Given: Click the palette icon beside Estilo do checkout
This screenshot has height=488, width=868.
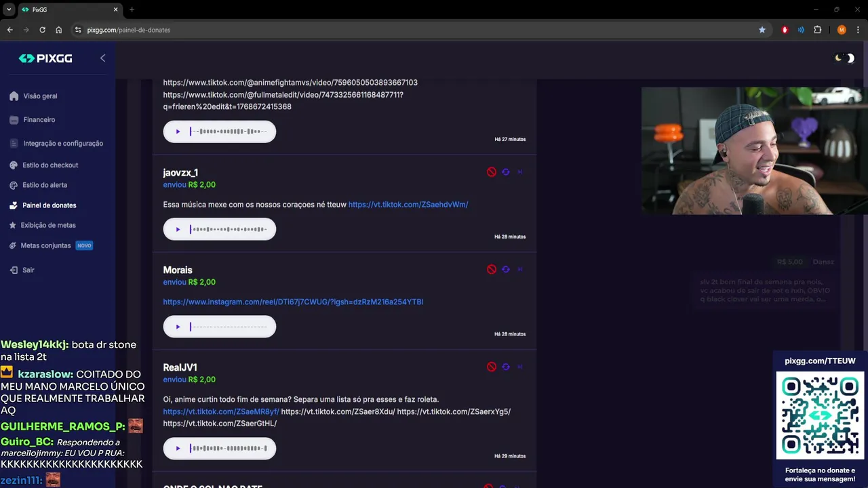Looking at the screenshot, I should tap(14, 165).
